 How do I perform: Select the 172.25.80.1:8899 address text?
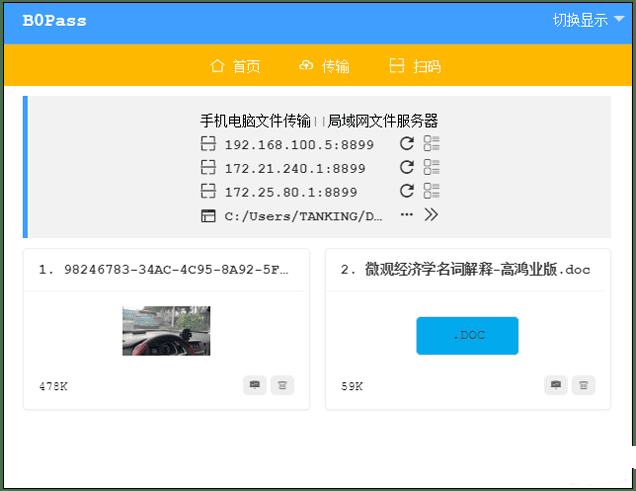[x=291, y=192]
